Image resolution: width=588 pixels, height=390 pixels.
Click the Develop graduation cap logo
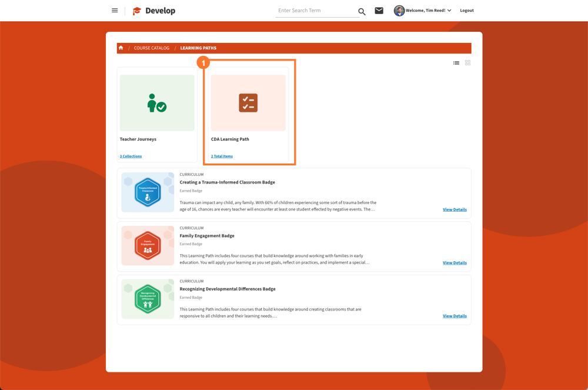point(137,11)
